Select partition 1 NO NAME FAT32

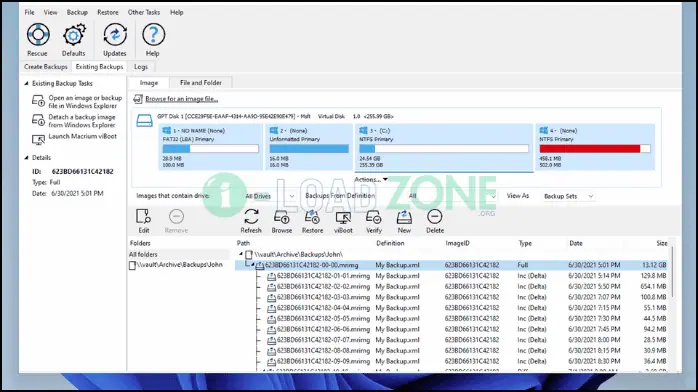(211, 147)
